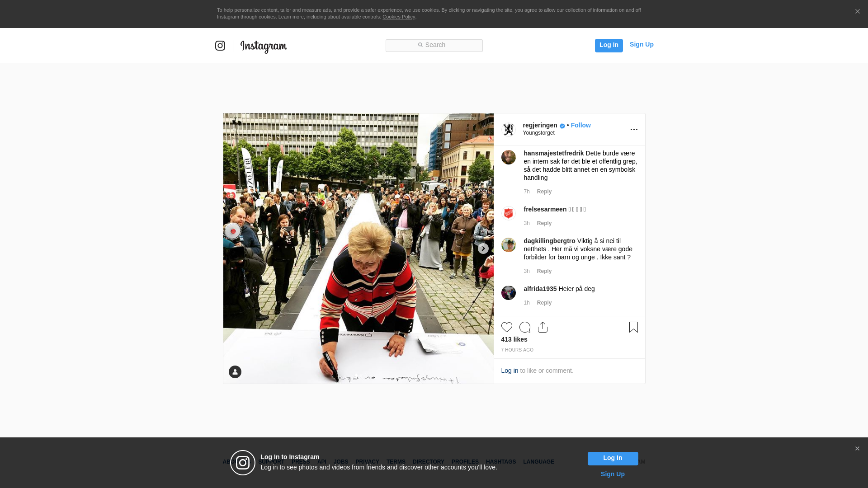The width and height of the screenshot is (868, 488).
Task: Open the regjeringen profile avatar
Action: (509, 130)
